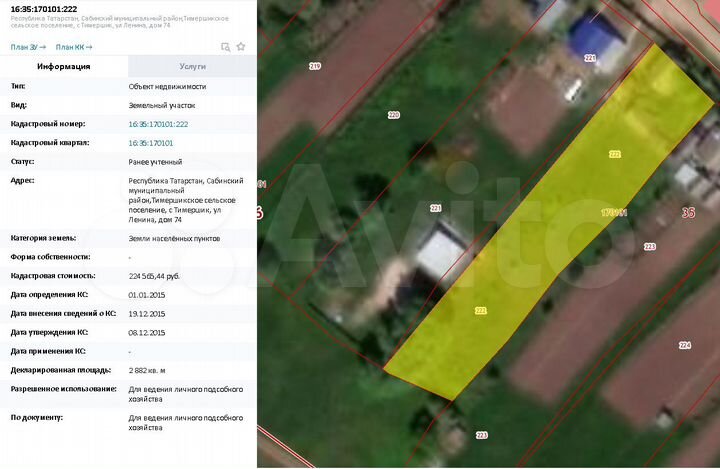Open the План ЗУ link
The width and height of the screenshot is (720, 469).
[27, 47]
